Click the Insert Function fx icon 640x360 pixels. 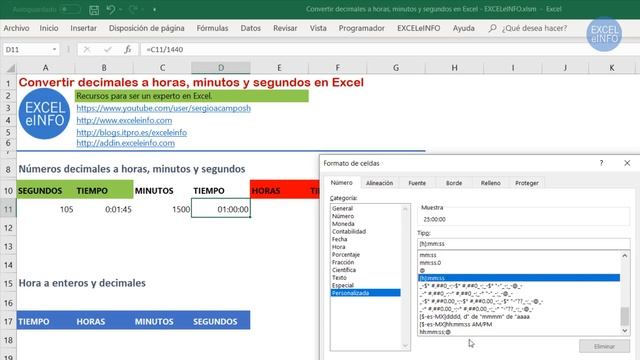pyautogui.click(x=128, y=49)
